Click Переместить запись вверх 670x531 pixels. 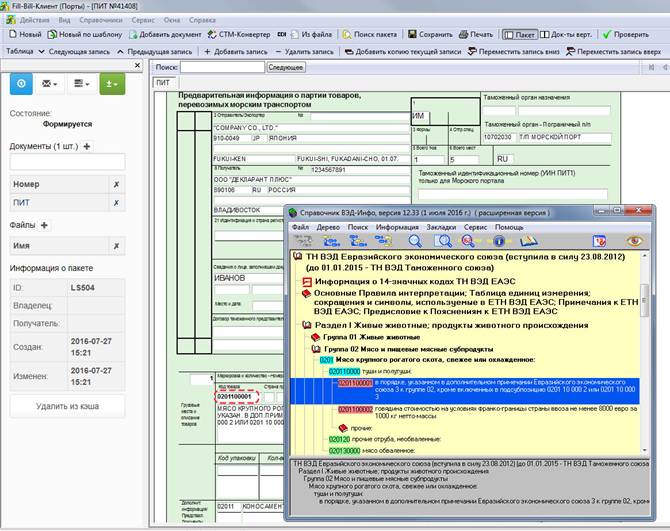coord(614,52)
